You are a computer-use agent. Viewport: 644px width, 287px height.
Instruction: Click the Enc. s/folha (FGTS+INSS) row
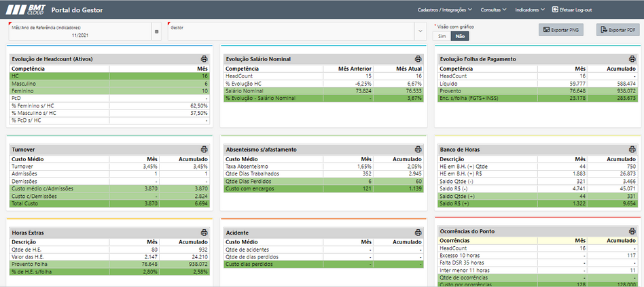pyautogui.click(x=537, y=98)
